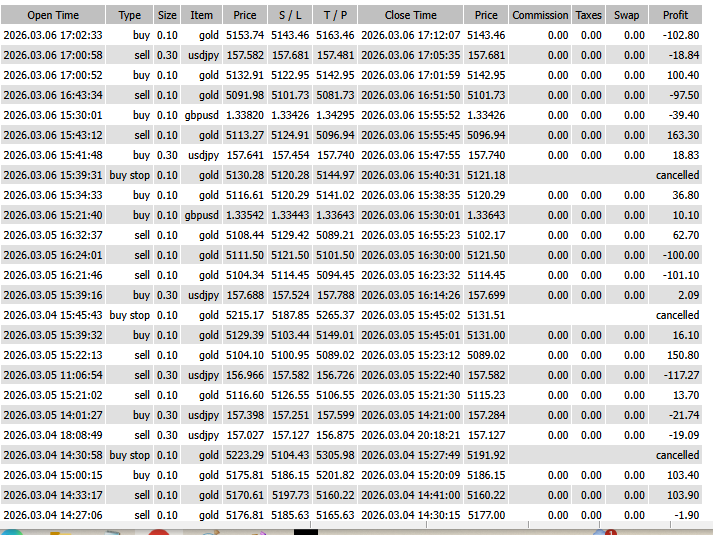Click the Commission column header
This screenshot has height=535, width=713.
(x=540, y=15)
